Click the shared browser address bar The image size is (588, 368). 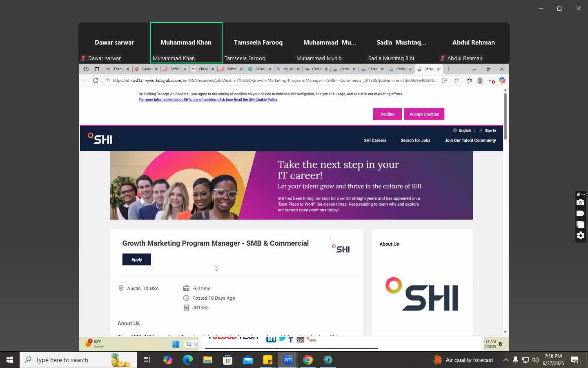[274, 81]
